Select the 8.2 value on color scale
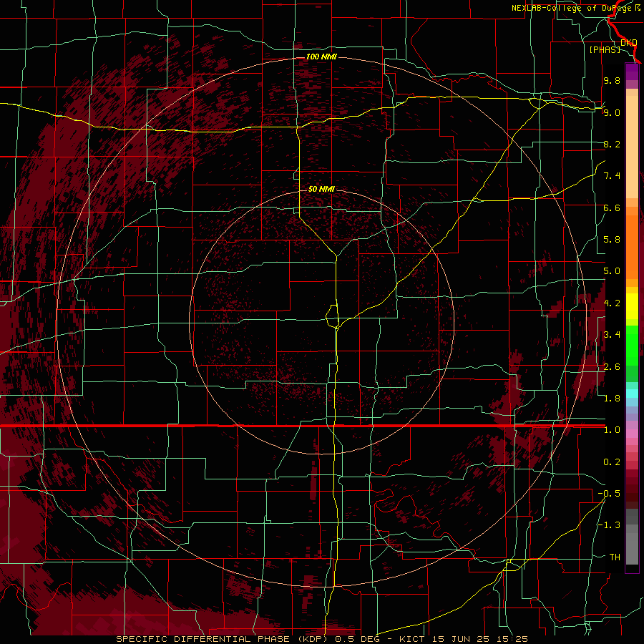Viewport: 644px width, 644px height. tap(612, 144)
